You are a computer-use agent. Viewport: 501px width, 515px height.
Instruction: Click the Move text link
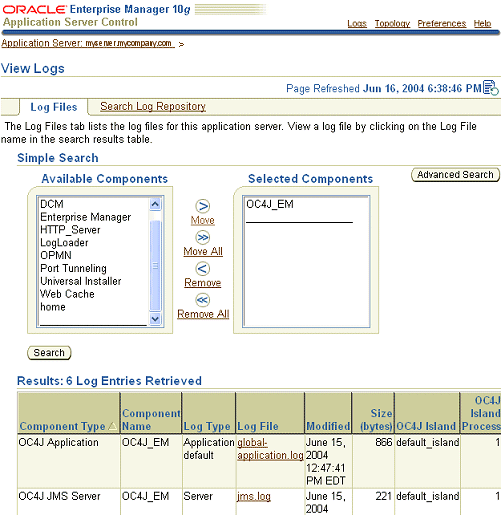click(x=203, y=220)
